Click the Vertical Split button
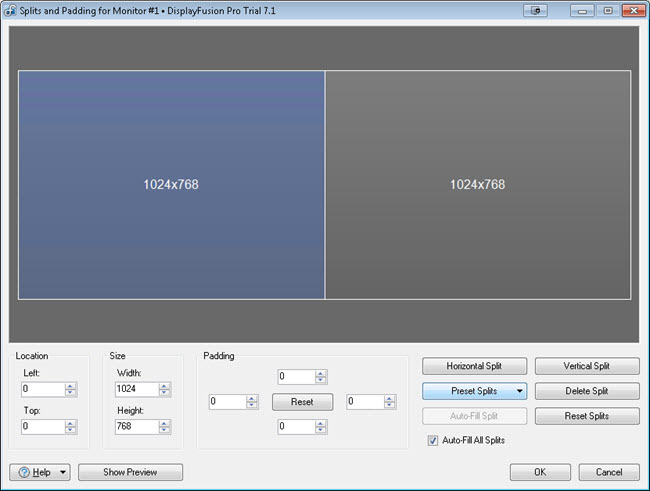 pos(587,366)
